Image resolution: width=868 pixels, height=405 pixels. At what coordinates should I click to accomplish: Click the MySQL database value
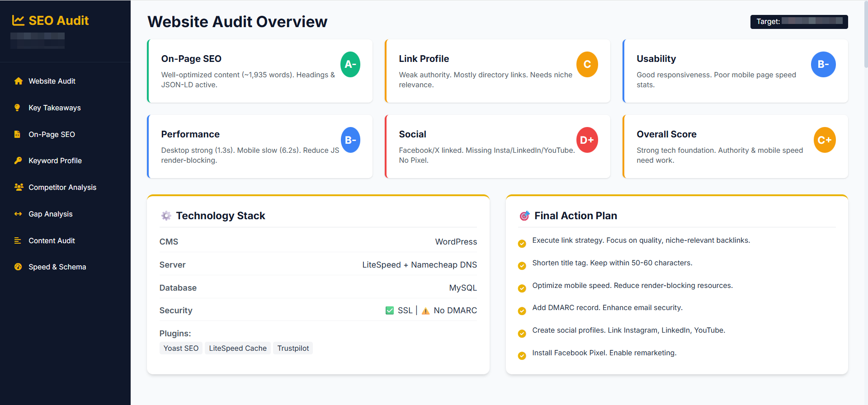click(x=463, y=288)
